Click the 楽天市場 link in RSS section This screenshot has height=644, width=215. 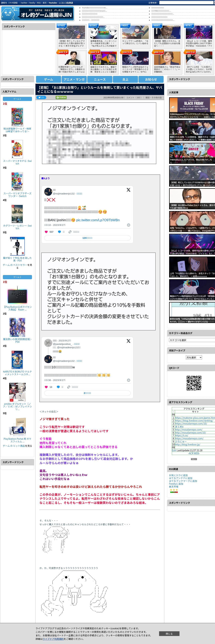point(173,487)
